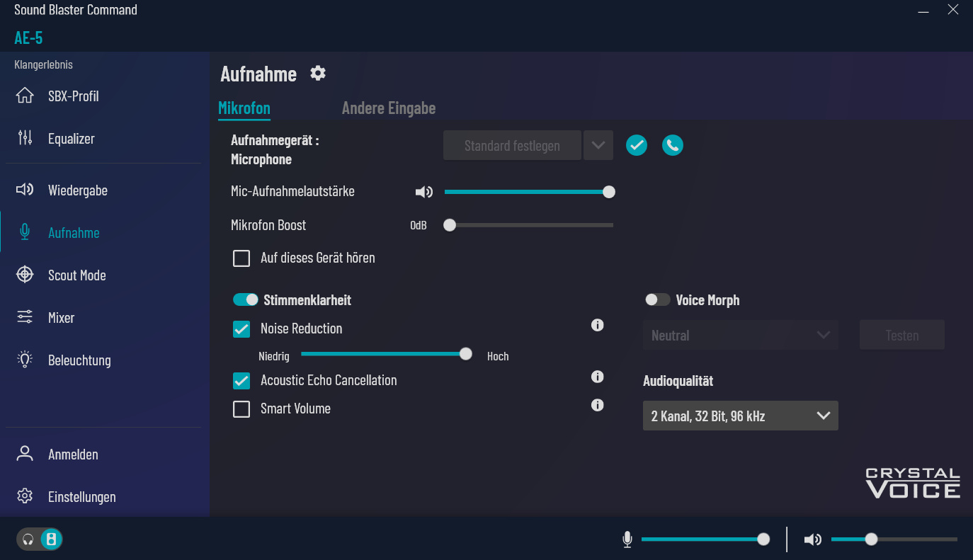Expand arrow next to Standard festlegen

pos(598,145)
